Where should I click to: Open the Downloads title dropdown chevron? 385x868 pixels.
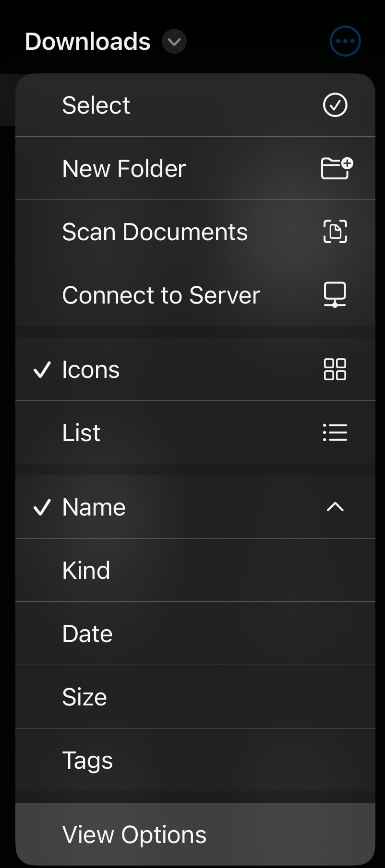coord(174,42)
